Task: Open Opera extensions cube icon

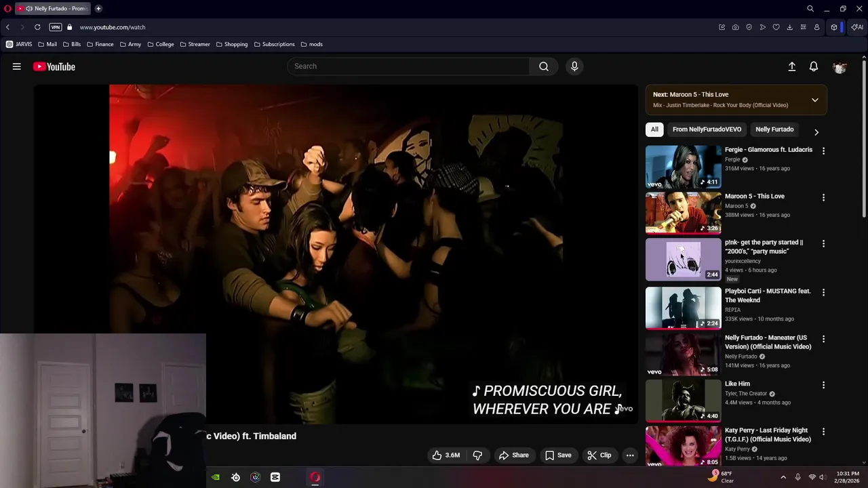Action: point(833,27)
